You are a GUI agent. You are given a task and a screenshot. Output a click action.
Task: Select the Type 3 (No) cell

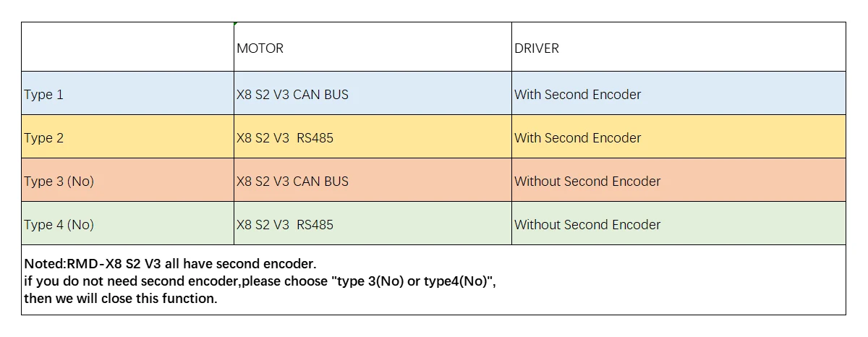127,180
